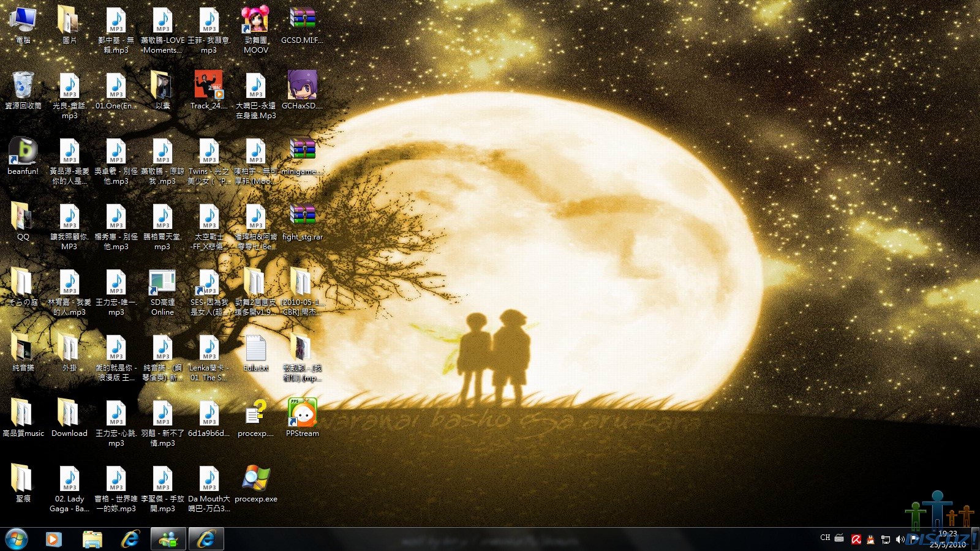
Task: Launch the beanfun! shortcut
Action: point(23,157)
